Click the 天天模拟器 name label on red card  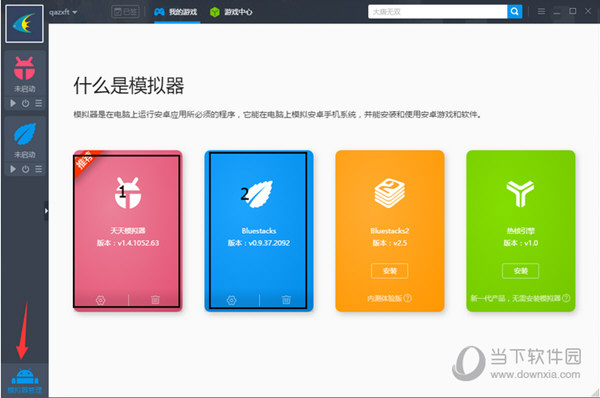[x=128, y=230]
